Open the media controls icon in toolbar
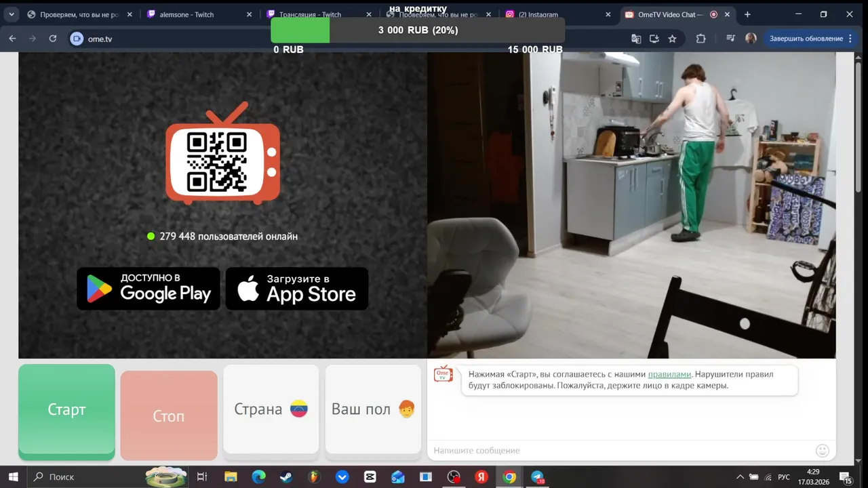Image resolution: width=868 pixels, height=488 pixels. pos(730,39)
